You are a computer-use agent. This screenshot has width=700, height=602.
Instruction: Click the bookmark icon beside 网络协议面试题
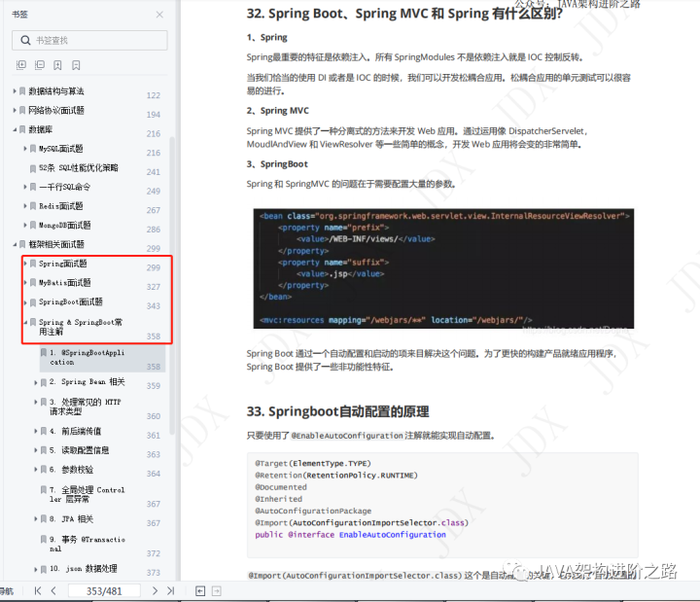coord(22,110)
